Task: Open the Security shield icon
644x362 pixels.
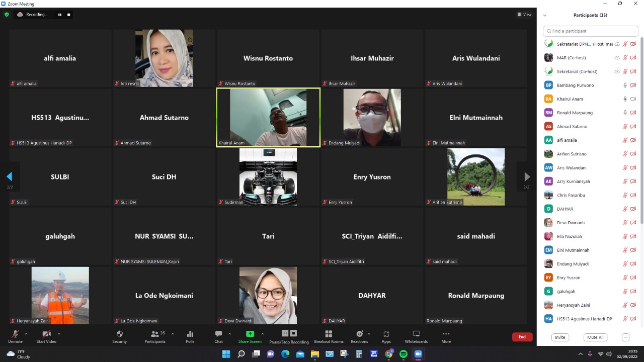Action: [x=119, y=334]
